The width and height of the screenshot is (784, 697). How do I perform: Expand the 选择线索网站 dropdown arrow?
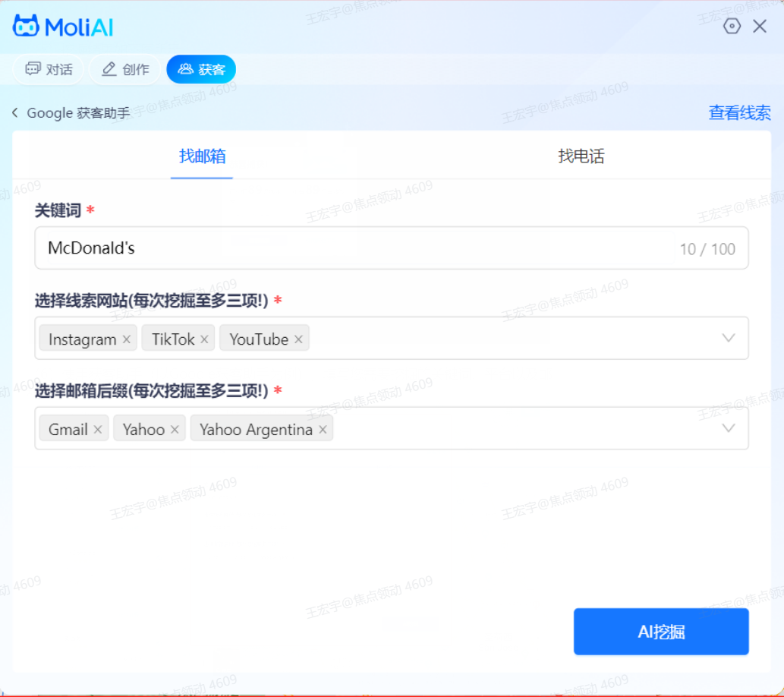(729, 339)
